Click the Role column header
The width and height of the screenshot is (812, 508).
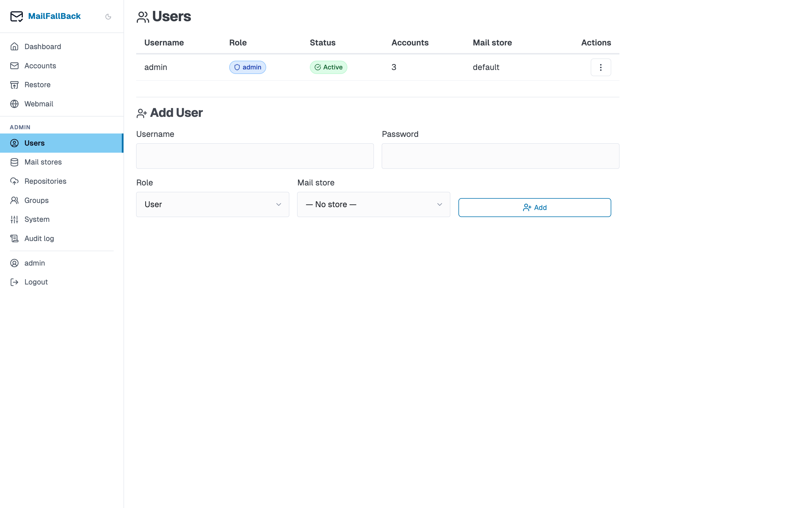click(x=238, y=43)
